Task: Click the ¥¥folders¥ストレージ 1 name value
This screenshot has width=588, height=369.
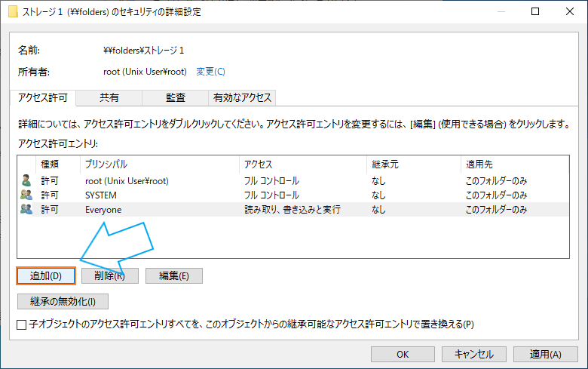Action: 144,51
